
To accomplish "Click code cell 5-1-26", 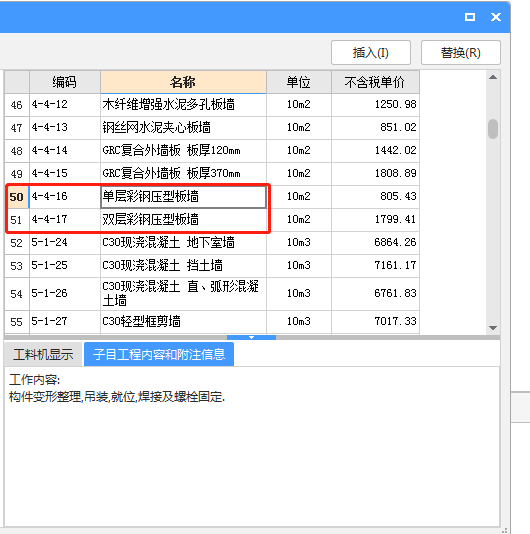I will [65, 294].
